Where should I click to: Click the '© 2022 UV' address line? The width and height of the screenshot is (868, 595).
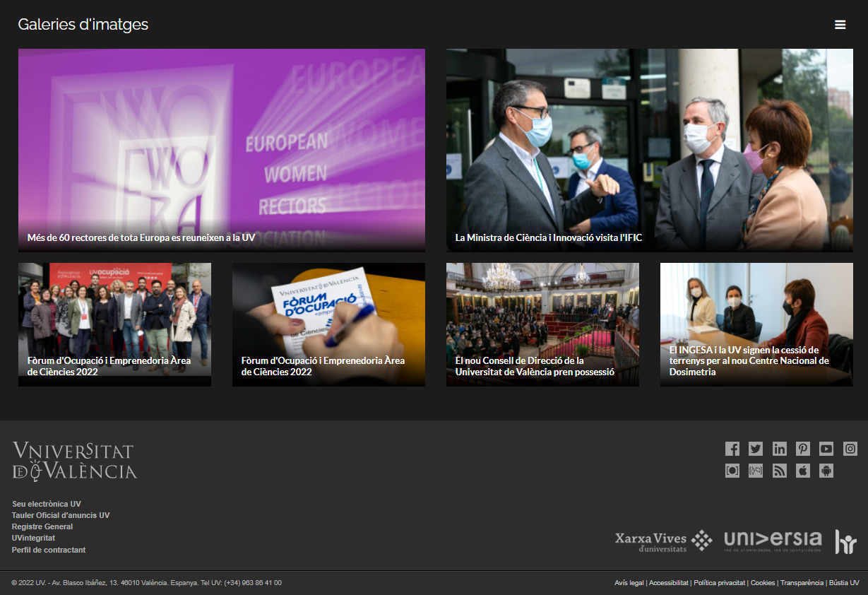tap(147, 583)
